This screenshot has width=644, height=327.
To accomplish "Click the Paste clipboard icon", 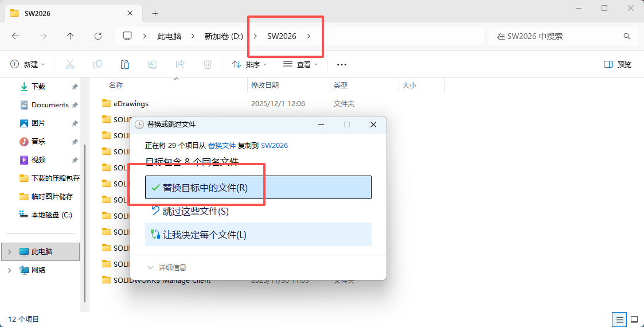I will coord(125,64).
